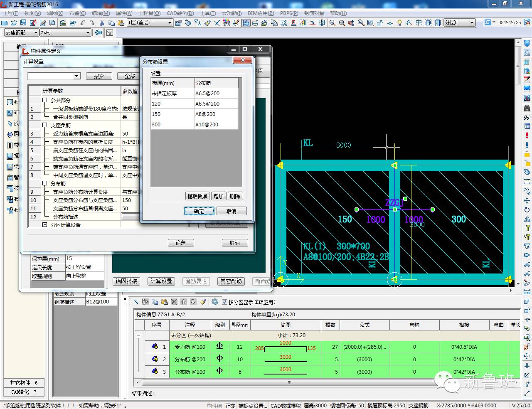Click the blue X delete icon in the main toolbar
Image resolution: width=532 pixels, height=409 pixels.
[x=217, y=23]
